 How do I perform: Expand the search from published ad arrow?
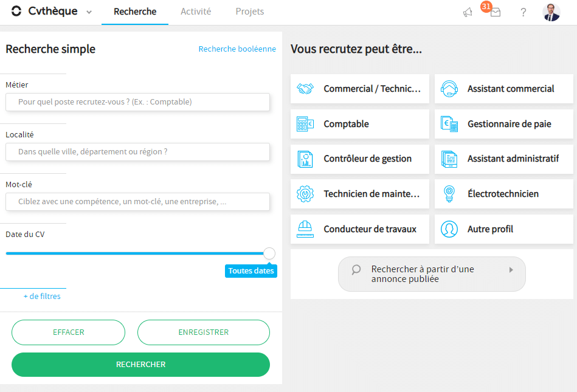tap(511, 270)
